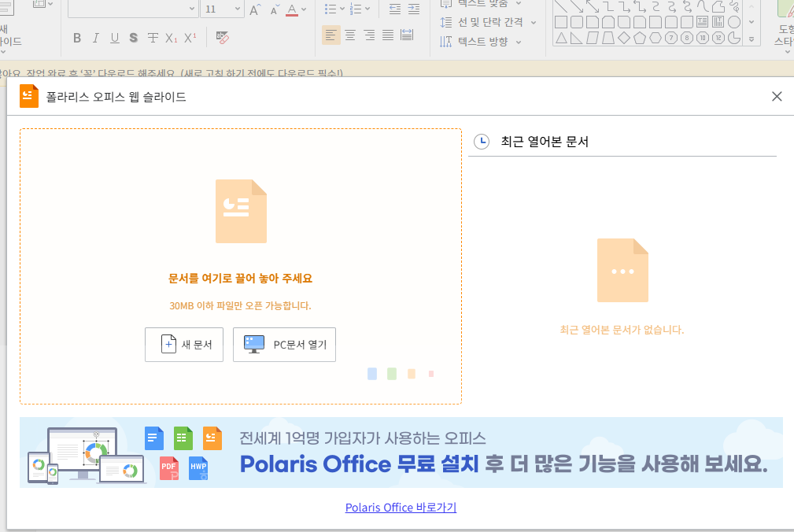Expand the full shape gallery
The height and width of the screenshot is (532, 794).
[752, 38]
